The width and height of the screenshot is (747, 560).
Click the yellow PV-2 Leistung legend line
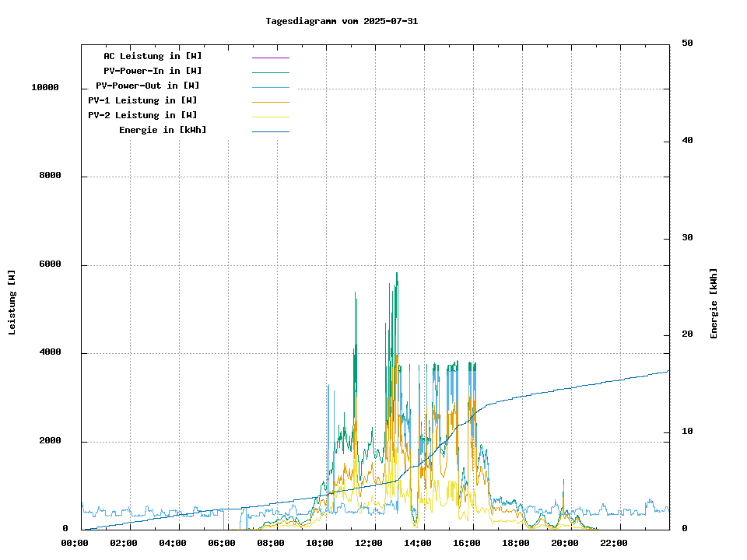point(270,117)
